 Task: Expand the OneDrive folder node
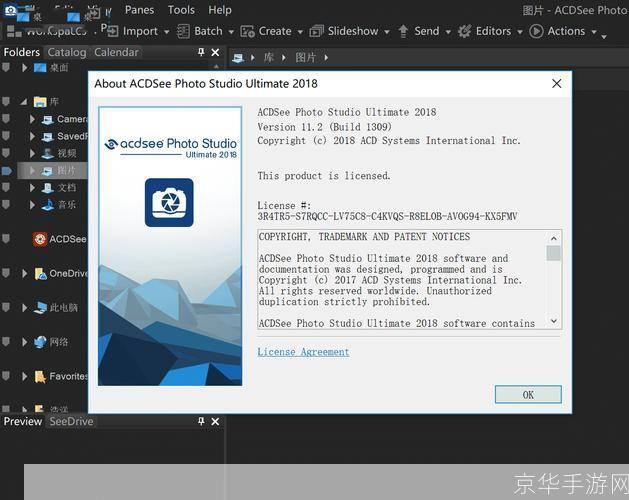point(24,273)
